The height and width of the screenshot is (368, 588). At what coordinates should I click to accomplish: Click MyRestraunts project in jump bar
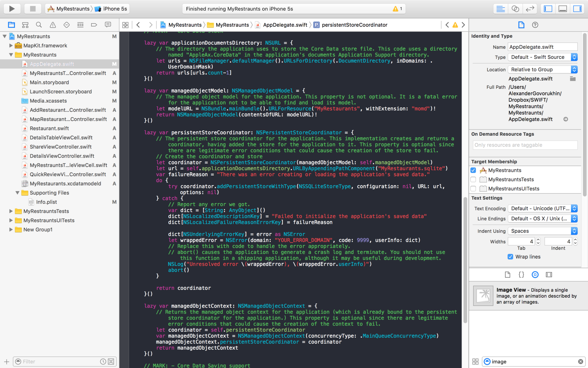[x=181, y=25]
